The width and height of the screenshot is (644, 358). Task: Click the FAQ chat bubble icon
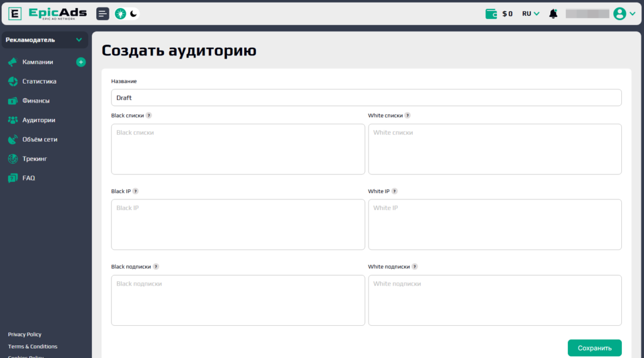point(13,178)
